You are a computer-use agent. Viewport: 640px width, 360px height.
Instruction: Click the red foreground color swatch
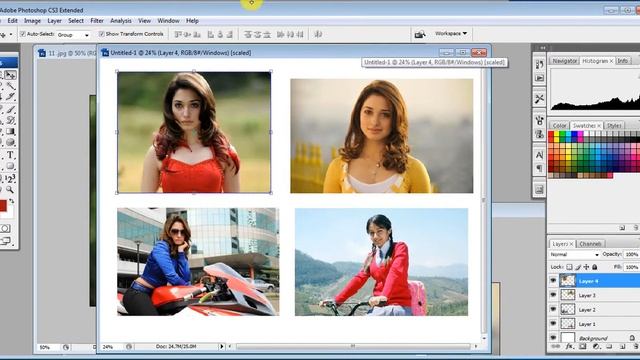(3, 205)
